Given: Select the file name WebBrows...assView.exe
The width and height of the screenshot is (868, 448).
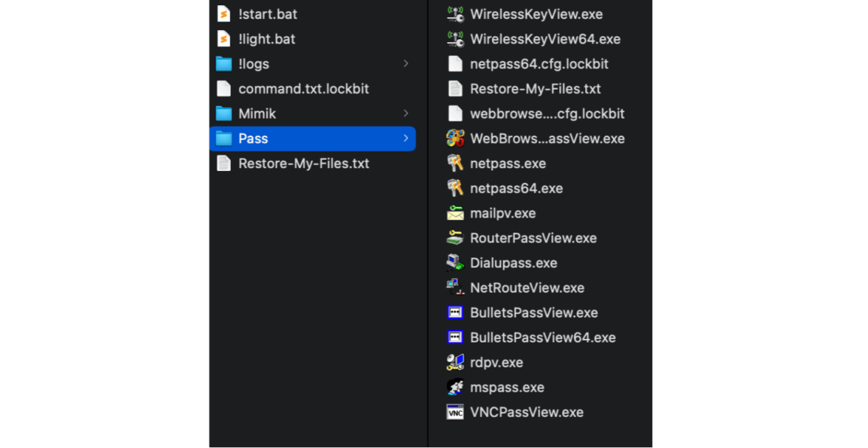Looking at the screenshot, I should coord(548,139).
